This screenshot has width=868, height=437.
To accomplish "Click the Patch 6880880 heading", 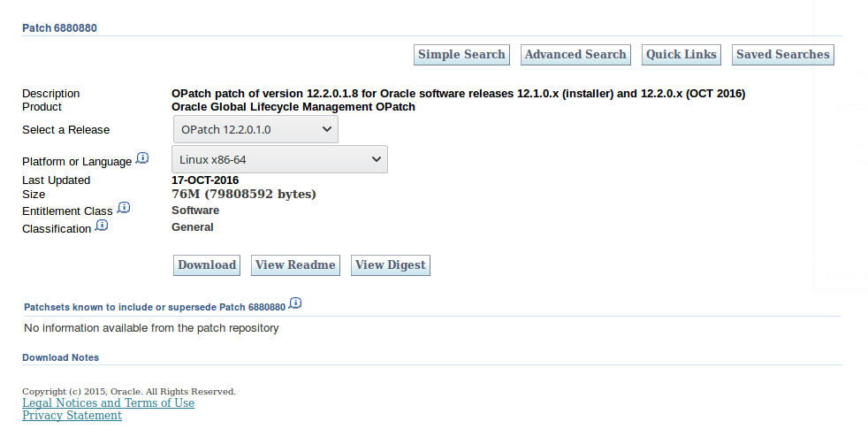I will [x=59, y=28].
